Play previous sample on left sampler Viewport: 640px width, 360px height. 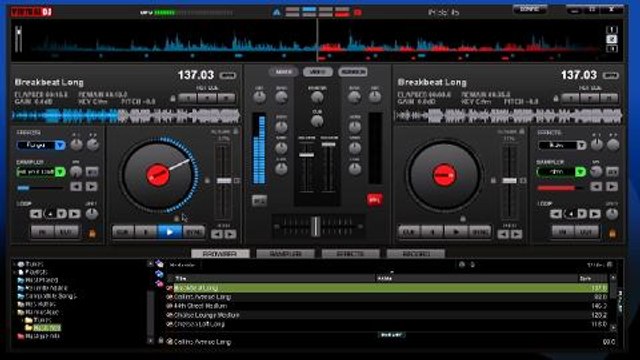coord(76,187)
